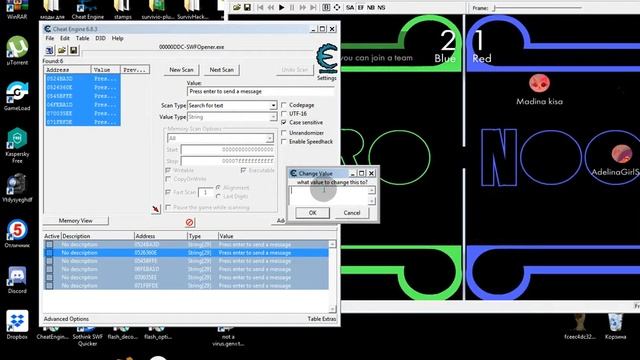Toggle the Fast Scan checkbox
The image size is (640, 360).
pos(168,191)
